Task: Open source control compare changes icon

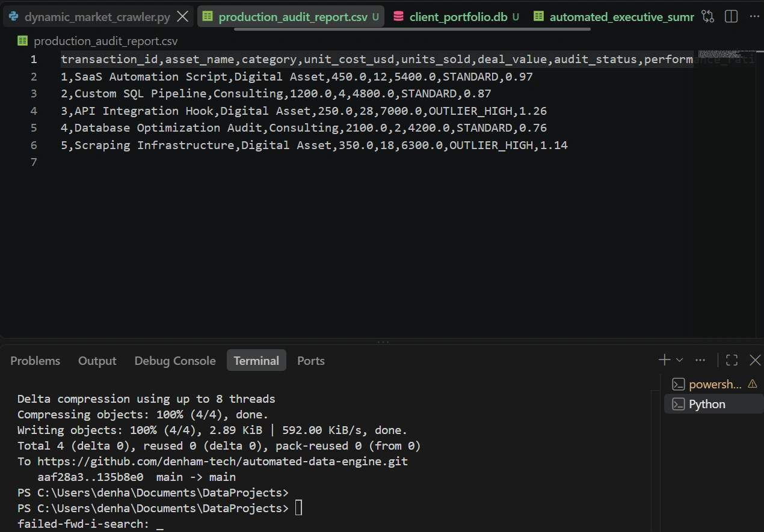Action: pos(708,17)
